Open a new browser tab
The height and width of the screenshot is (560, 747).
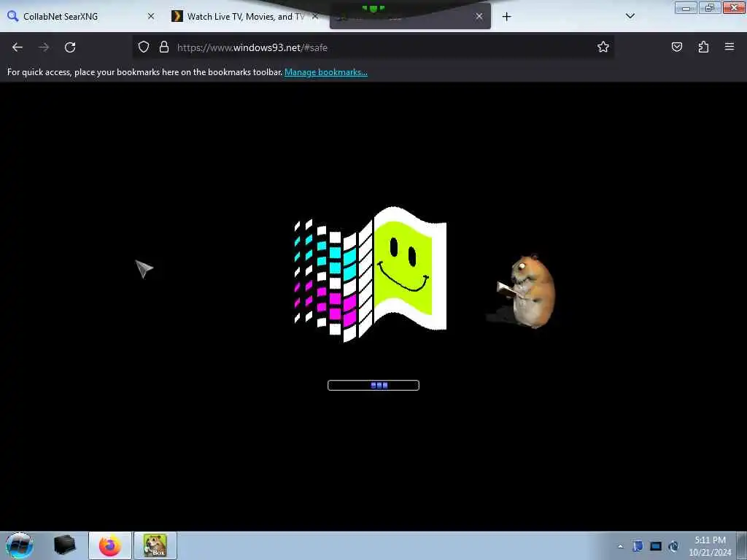point(506,17)
